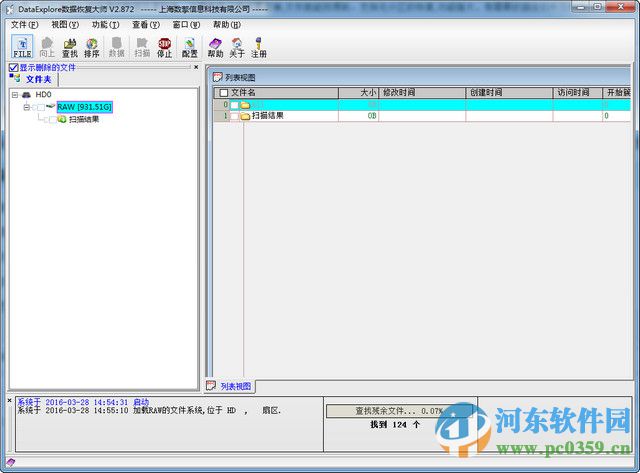Screen dimensions: 640x473
Task: Check the 扫描结果 tree node checkbox
Action: point(52,119)
